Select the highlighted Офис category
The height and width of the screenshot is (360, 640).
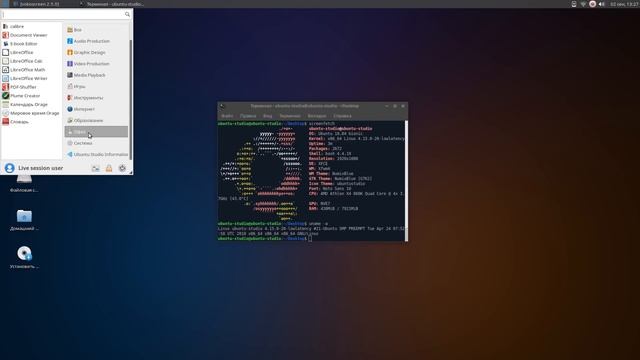[96, 132]
